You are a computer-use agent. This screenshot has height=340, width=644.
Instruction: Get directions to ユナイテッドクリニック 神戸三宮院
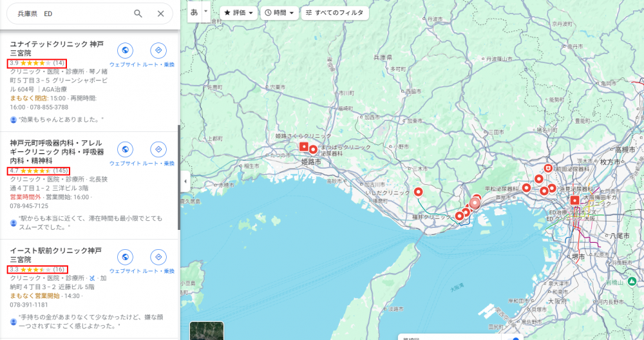point(158,51)
